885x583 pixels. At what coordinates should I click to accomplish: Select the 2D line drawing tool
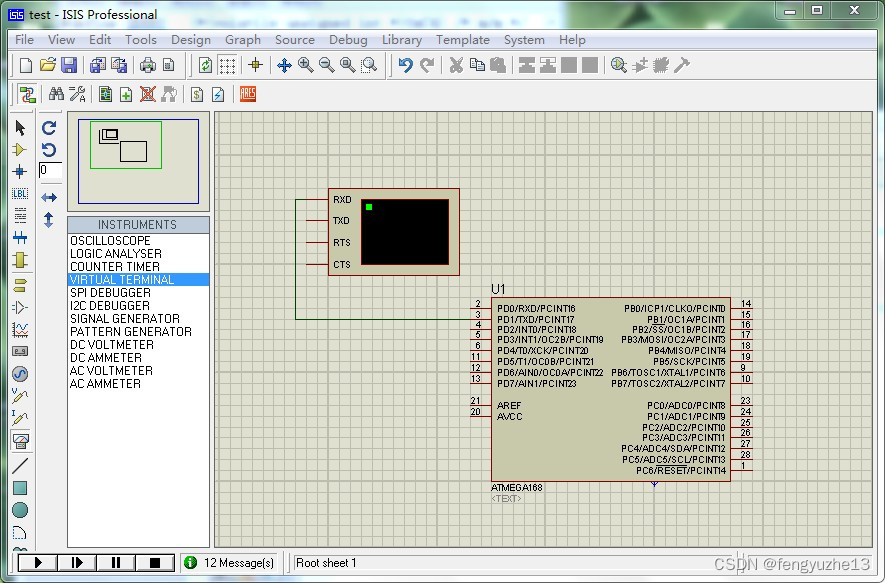click(20, 466)
